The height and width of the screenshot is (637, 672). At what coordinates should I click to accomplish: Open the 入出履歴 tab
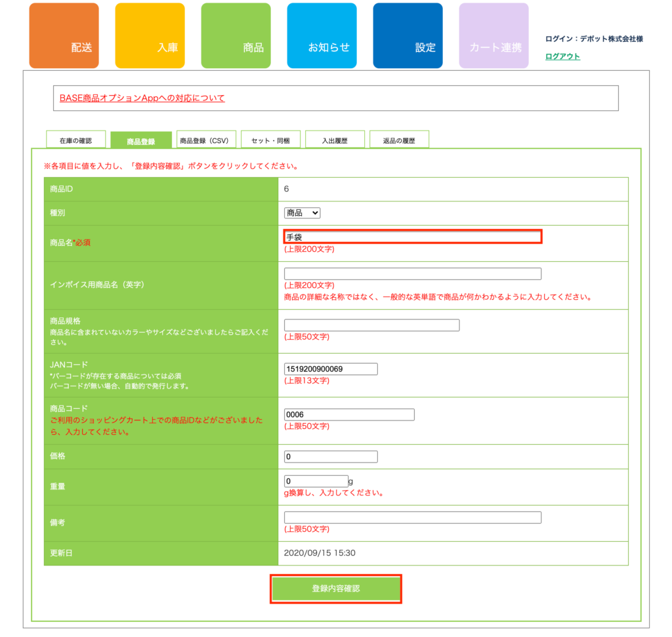(x=335, y=140)
